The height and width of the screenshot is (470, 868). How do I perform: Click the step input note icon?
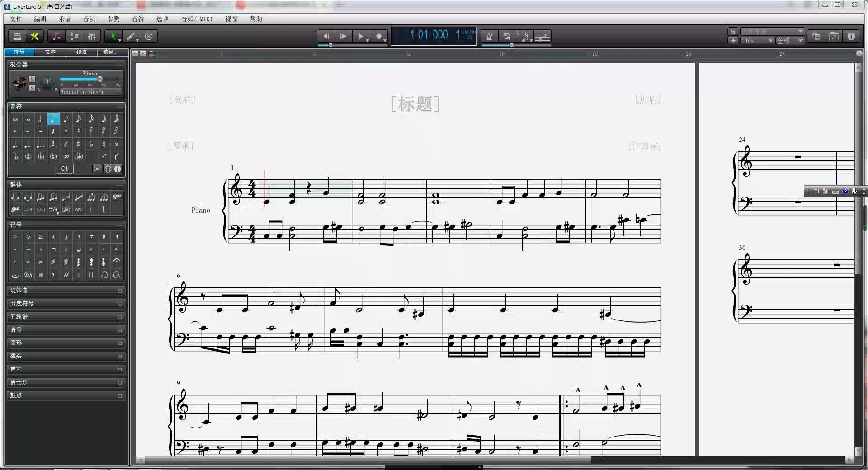(x=524, y=36)
